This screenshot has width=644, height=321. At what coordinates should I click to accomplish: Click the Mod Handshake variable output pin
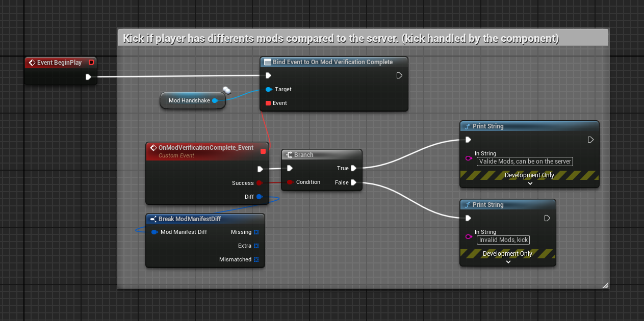click(x=215, y=101)
